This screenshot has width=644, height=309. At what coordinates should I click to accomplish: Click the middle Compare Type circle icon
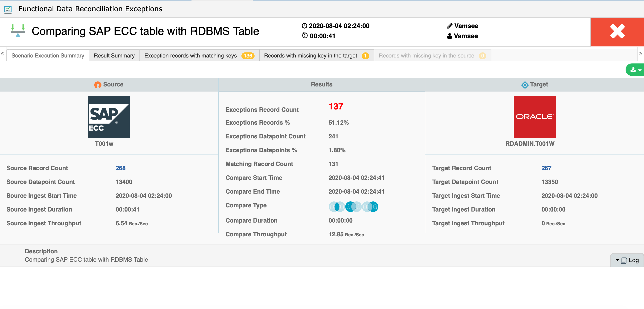point(353,207)
